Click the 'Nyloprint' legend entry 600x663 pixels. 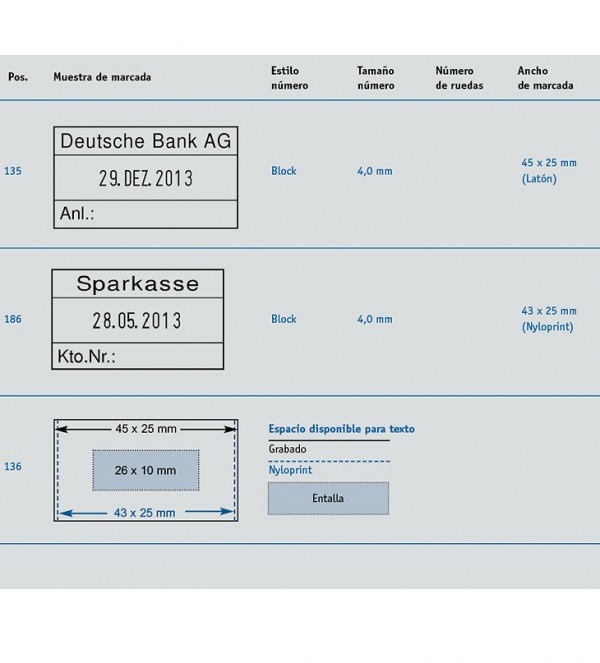tap(290, 470)
